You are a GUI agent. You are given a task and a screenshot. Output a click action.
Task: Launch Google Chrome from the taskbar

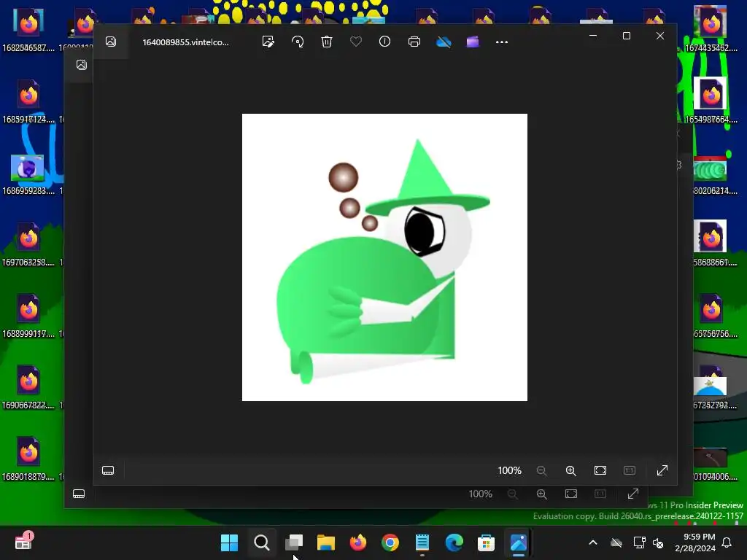(x=390, y=542)
